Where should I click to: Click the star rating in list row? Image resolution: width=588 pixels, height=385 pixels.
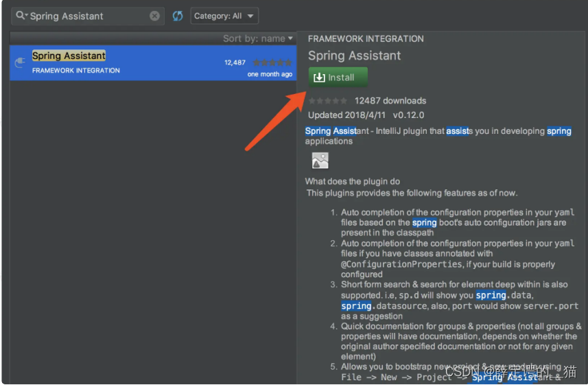pyautogui.click(x=272, y=62)
